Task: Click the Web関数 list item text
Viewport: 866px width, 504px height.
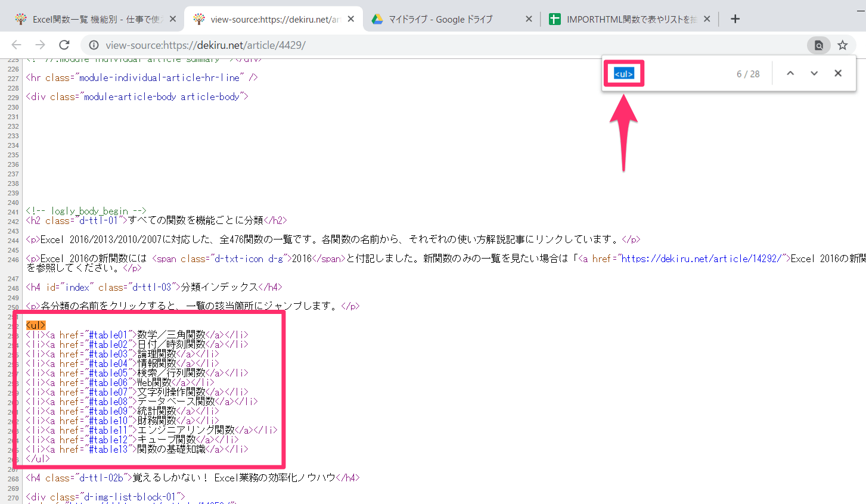Action: tap(154, 382)
